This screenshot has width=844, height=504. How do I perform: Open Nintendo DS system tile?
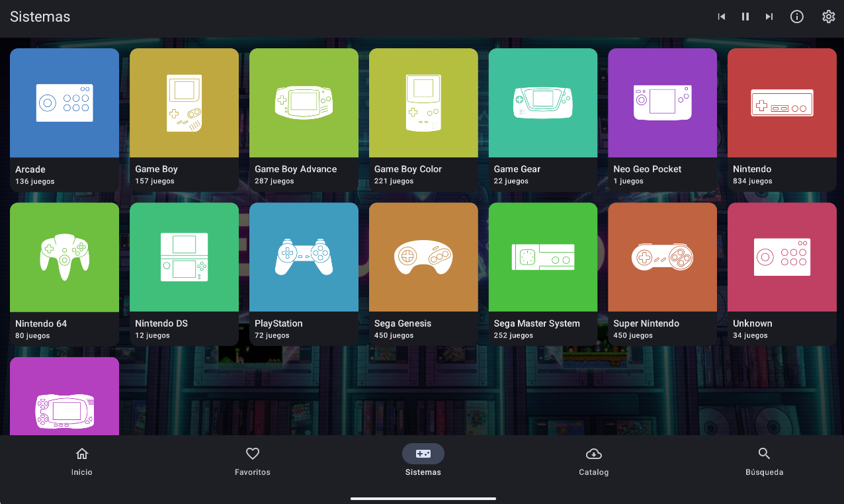pos(184,258)
